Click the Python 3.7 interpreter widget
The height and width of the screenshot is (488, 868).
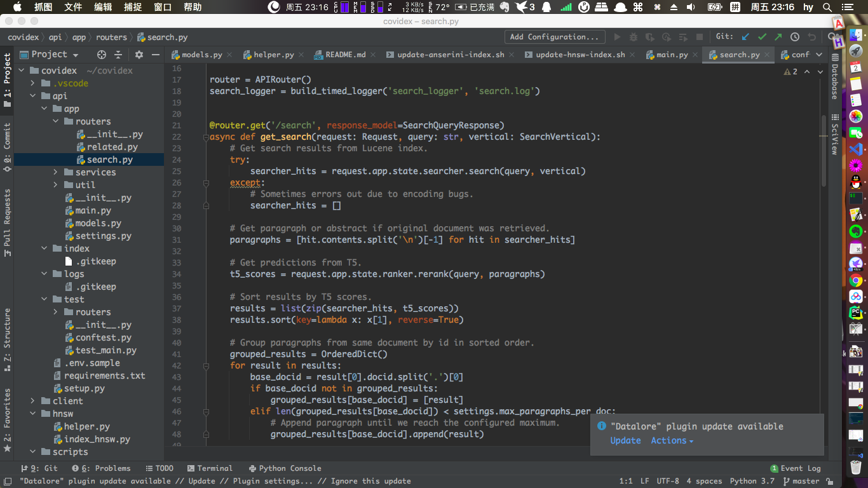(x=752, y=481)
